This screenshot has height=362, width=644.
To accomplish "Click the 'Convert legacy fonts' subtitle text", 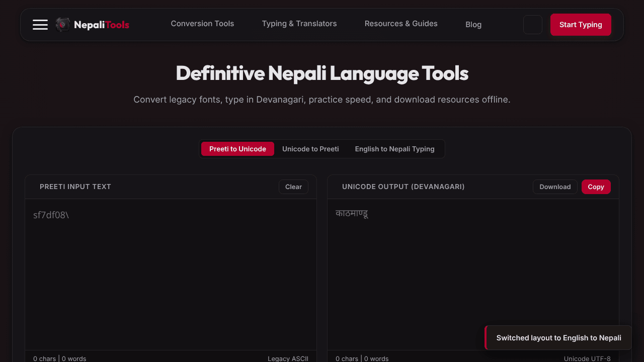I will pyautogui.click(x=322, y=100).
